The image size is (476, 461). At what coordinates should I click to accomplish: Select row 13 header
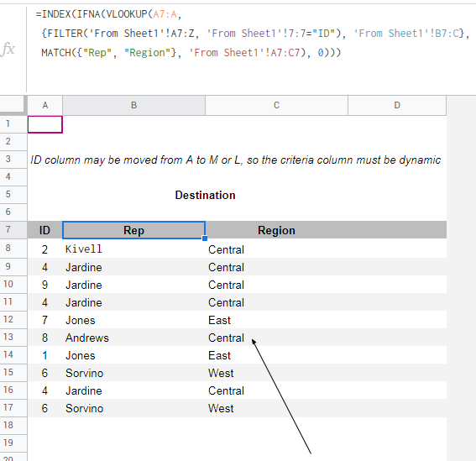13,337
